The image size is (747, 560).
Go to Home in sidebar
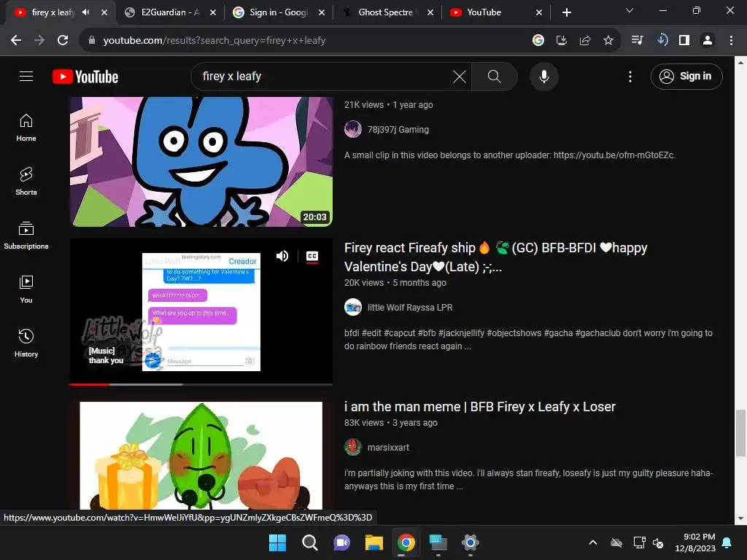(x=26, y=128)
